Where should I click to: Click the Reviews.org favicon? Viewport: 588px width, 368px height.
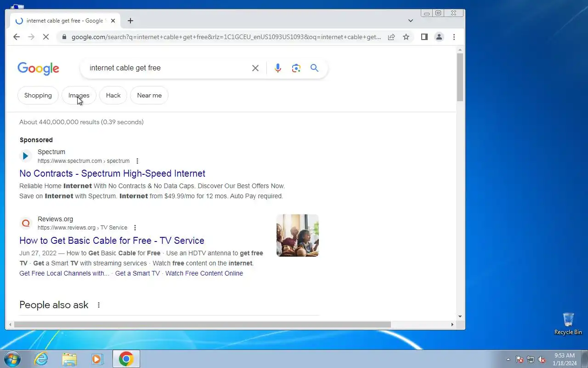click(x=26, y=223)
